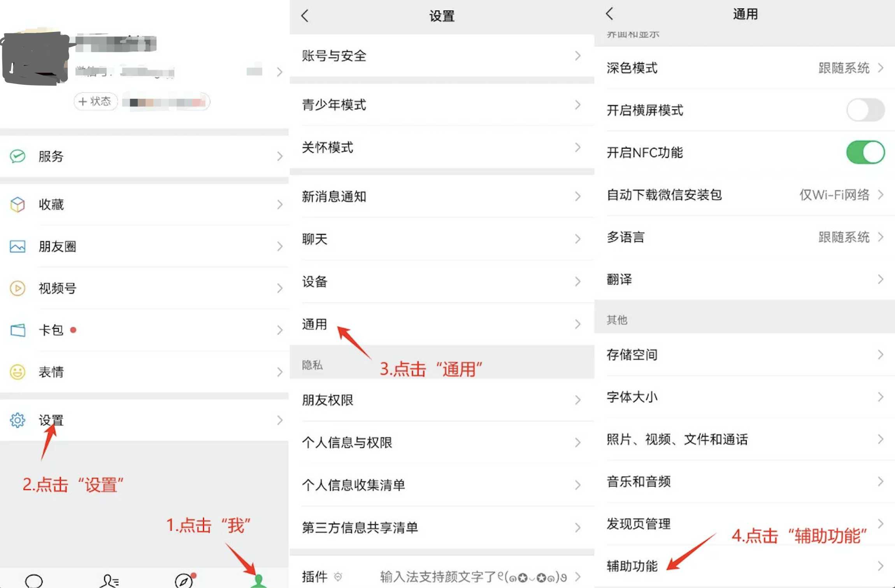Screen dimensions: 895x588
Task: Go back from the 通用 screen
Action: coord(609,14)
